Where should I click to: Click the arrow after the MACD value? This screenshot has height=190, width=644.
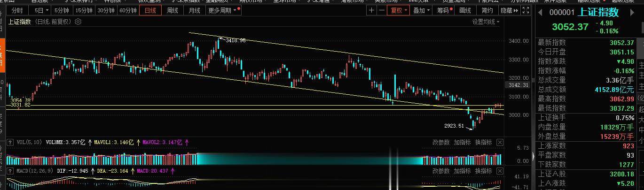[173, 171]
